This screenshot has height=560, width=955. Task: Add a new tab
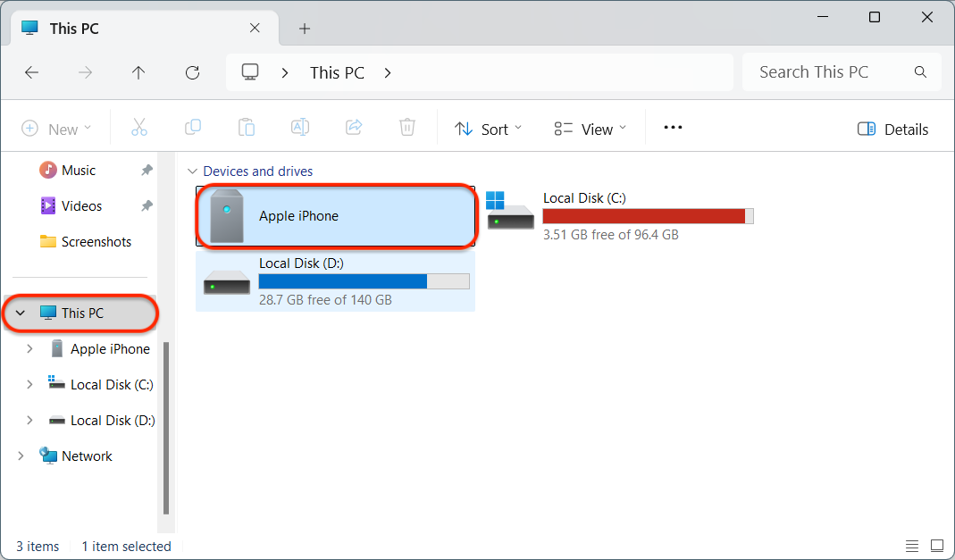(305, 29)
